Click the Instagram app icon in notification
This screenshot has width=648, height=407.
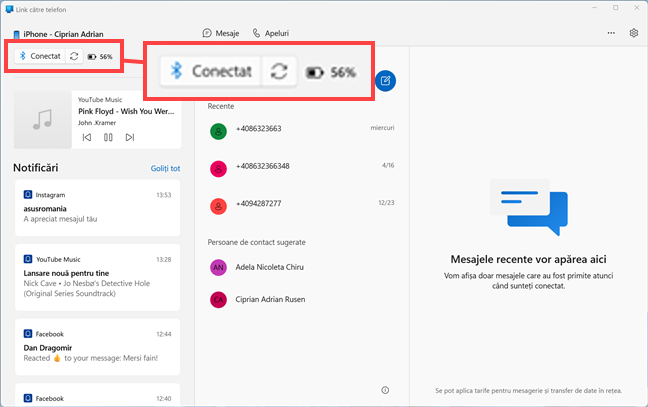coord(28,195)
